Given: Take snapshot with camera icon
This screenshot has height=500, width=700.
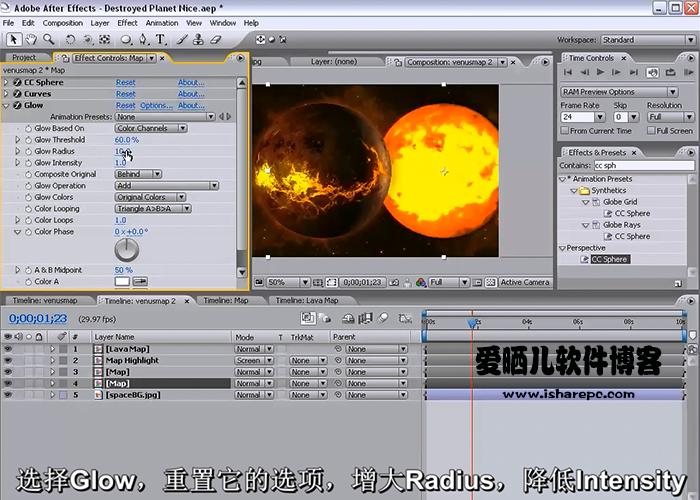Looking at the screenshot, I should 394,282.
